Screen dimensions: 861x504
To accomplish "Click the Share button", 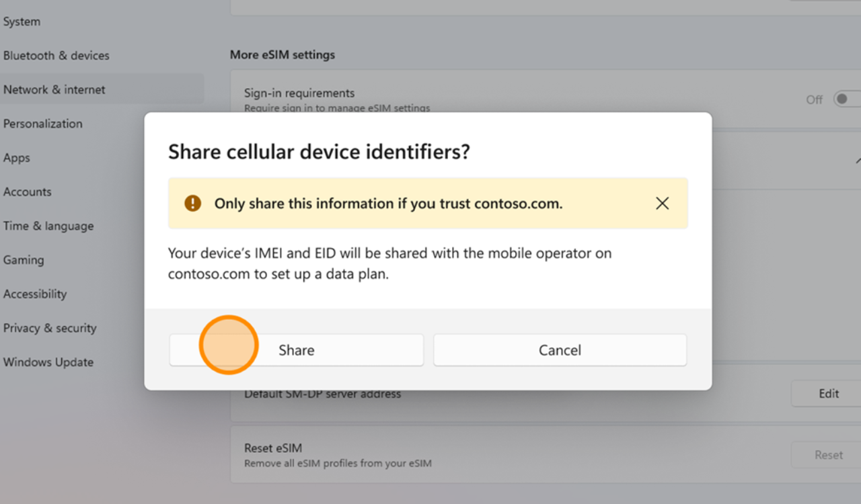I will (x=296, y=349).
